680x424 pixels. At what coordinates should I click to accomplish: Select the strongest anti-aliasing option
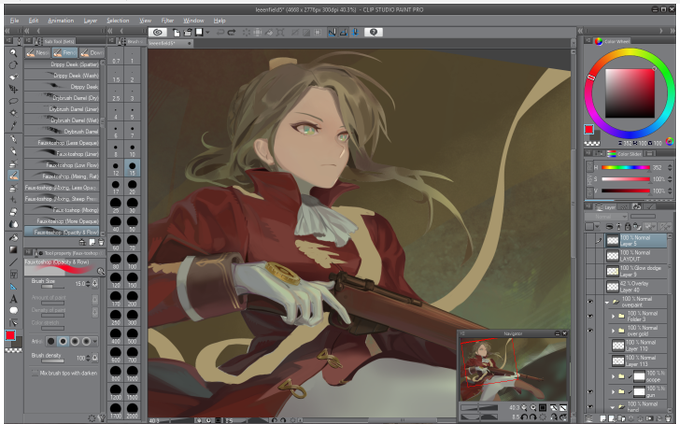point(86,341)
